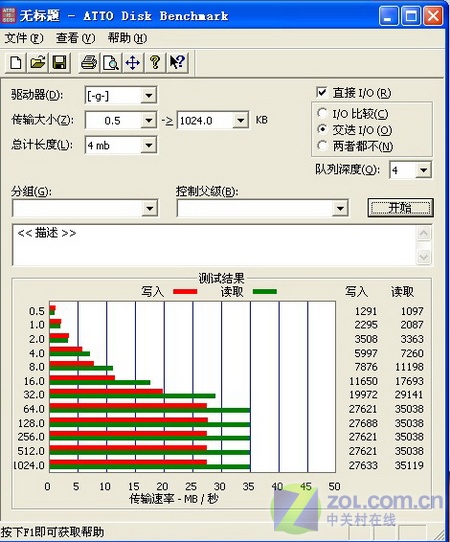Click the 1024.0 row label in chart

coord(29,465)
